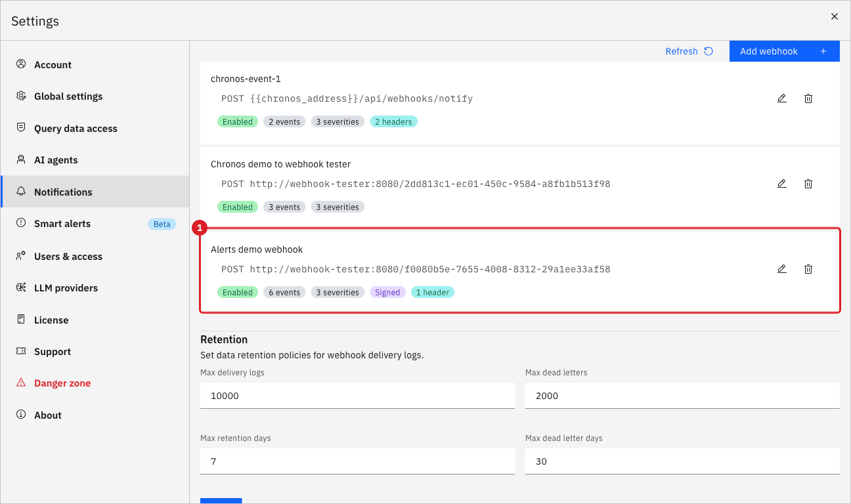Close the Settings dialog
This screenshot has height=504, width=851.
tap(835, 16)
